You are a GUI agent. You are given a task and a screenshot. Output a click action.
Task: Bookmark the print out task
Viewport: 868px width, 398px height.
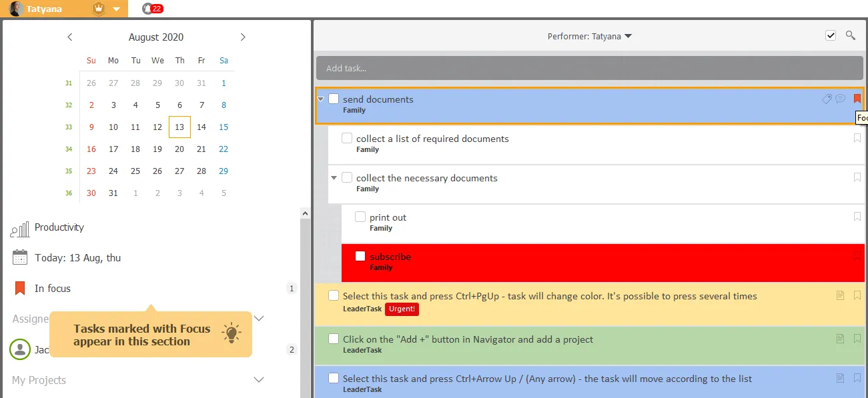coord(857,217)
